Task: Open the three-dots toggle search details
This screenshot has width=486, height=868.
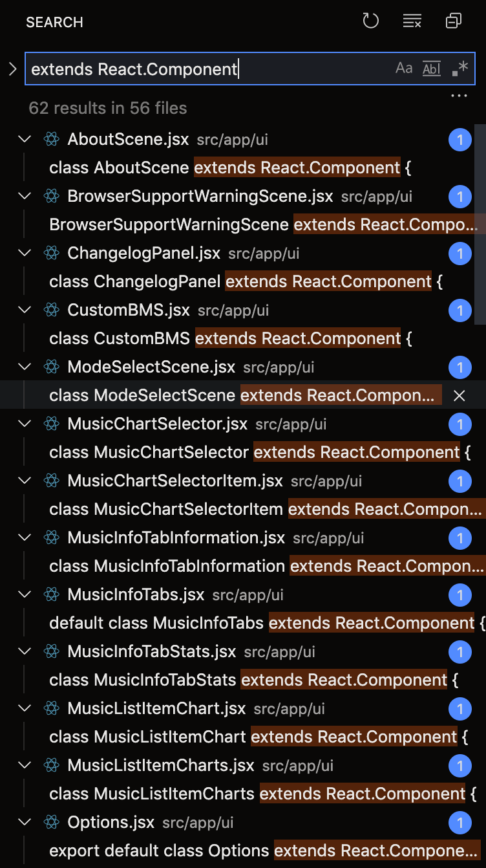Action: pyautogui.click(x=459, y=96)
